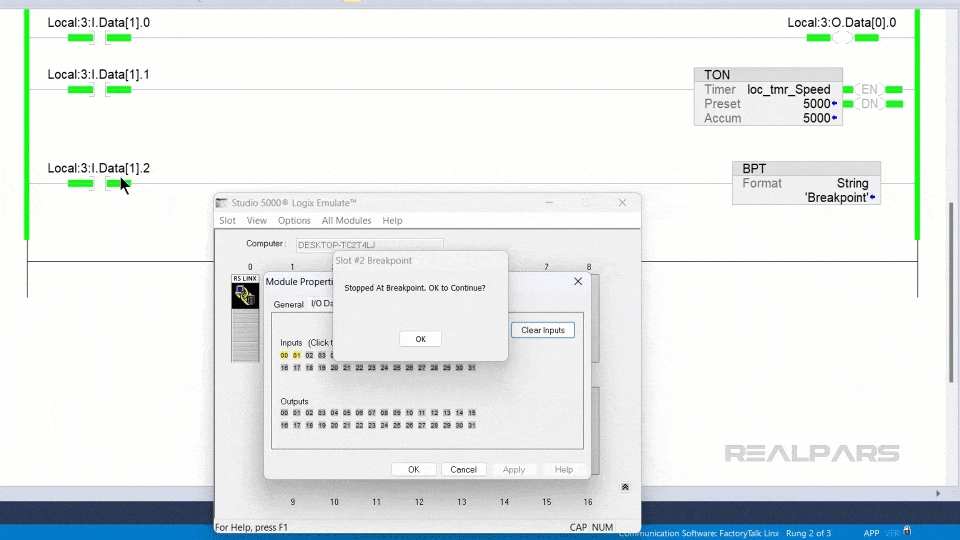Confirm Module Properties with its OK button

tap(414, 470)
